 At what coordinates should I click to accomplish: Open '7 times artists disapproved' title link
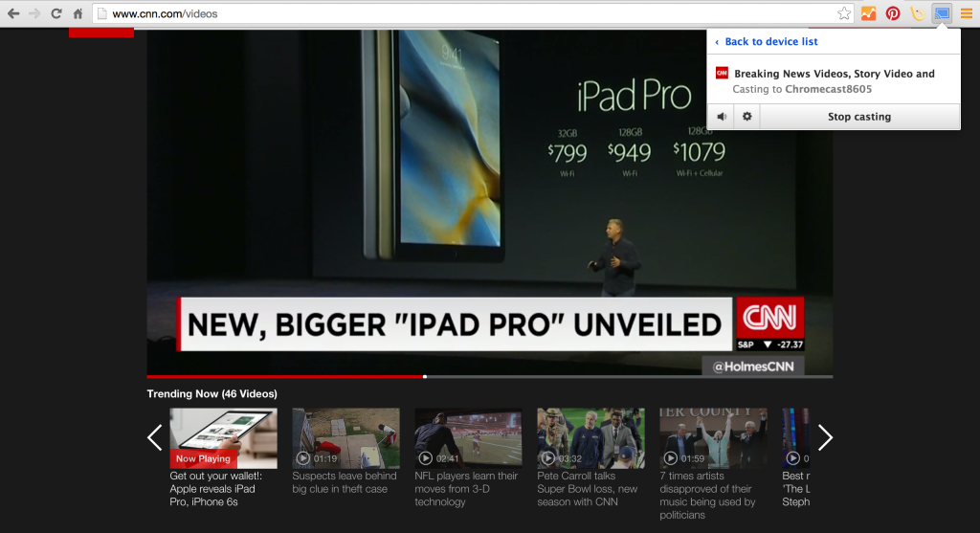coord(707,496)
